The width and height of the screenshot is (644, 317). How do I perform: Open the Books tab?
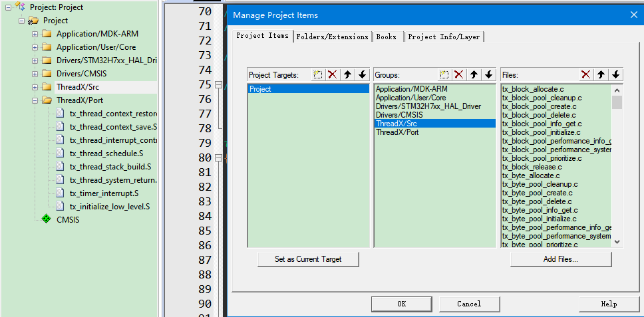387,37
